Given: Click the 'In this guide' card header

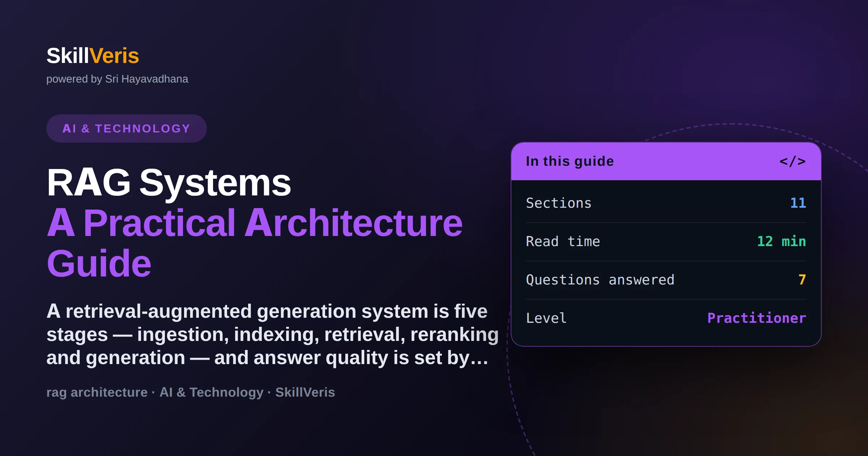Looking at the screenshot, I should point(666,161).
